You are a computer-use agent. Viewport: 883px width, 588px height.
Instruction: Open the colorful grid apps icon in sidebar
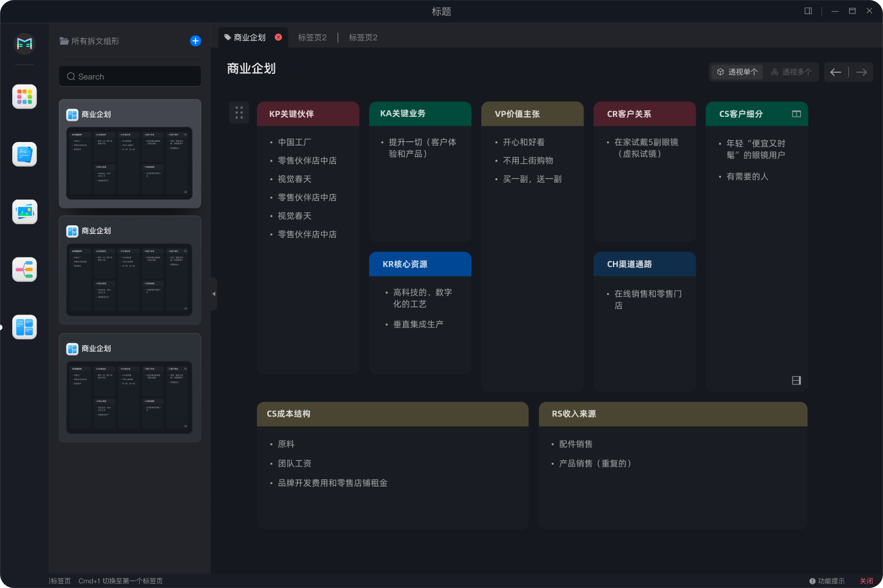click(x=25, y=97)
